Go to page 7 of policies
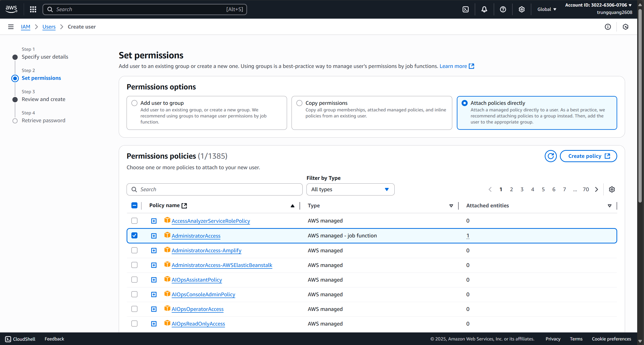 point(564,189)
